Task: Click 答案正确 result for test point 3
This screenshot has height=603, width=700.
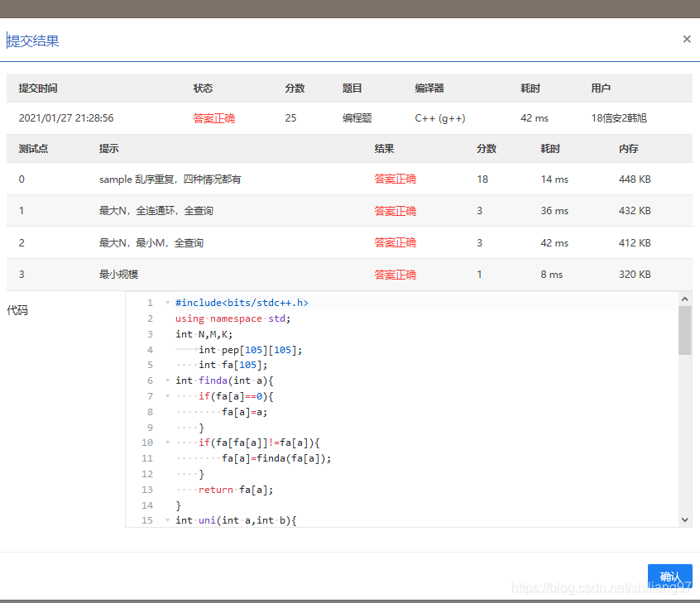Action: point(395,274)
